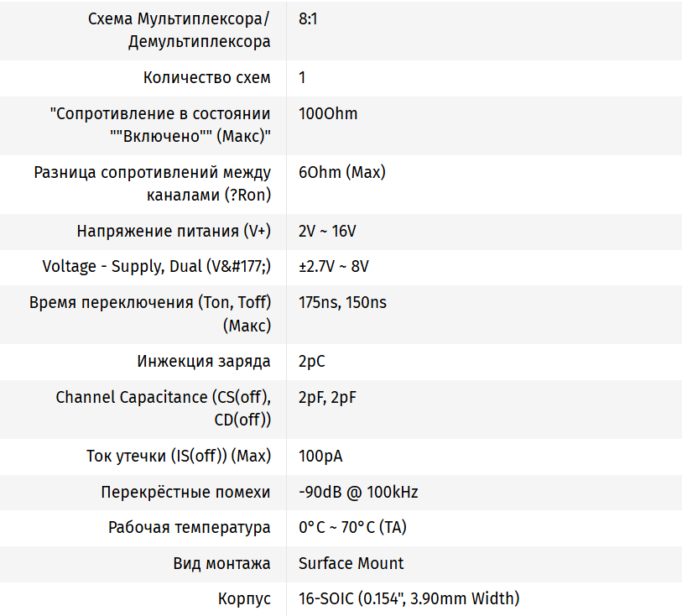
Task: Select the 100Ohm resistance value
Action: (x=328, y=114)
